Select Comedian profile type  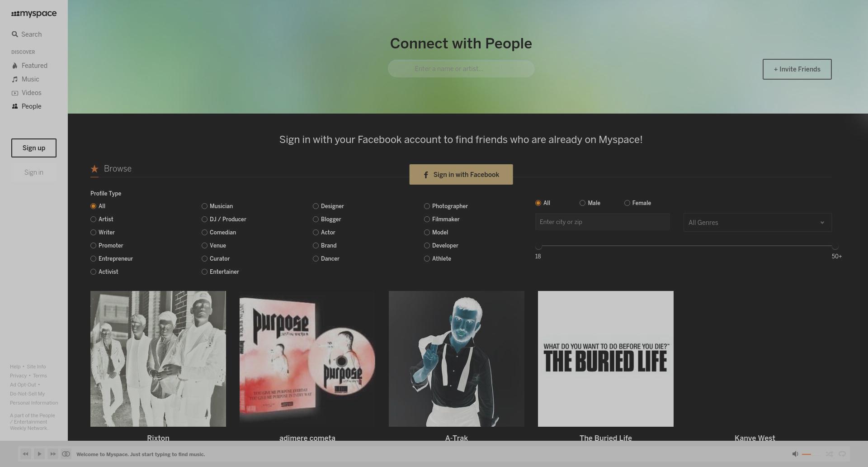[x=204, y=233]
